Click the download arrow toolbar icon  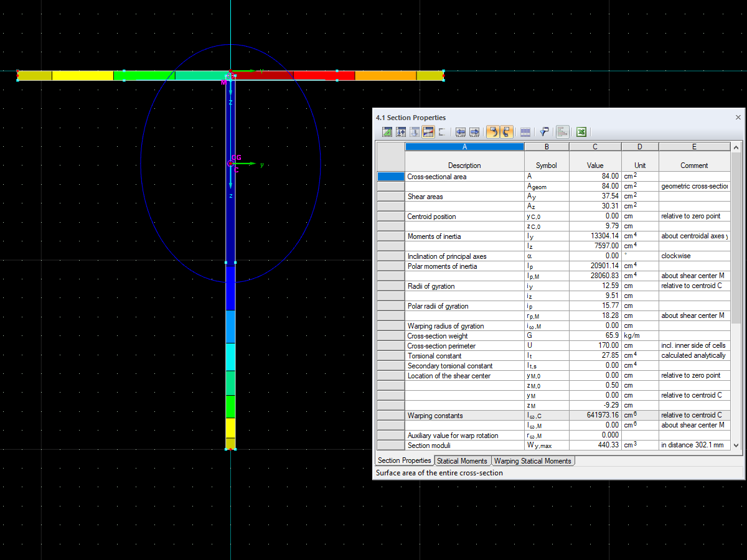pos(415,131)
